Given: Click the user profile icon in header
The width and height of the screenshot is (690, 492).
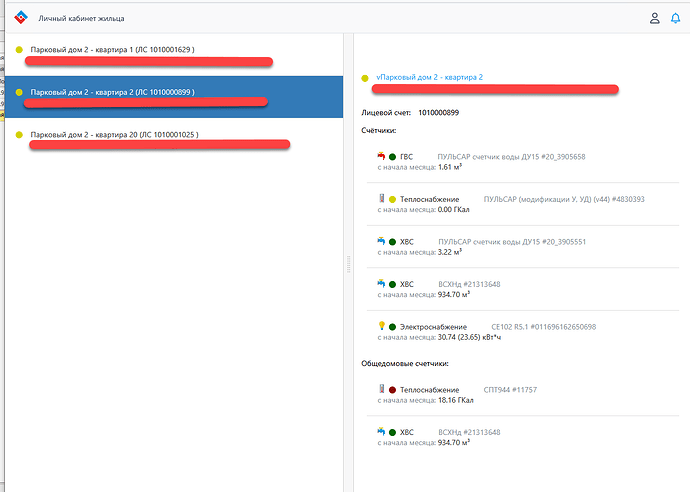Looking at the screenshot, I should click(x=654, y=18).
